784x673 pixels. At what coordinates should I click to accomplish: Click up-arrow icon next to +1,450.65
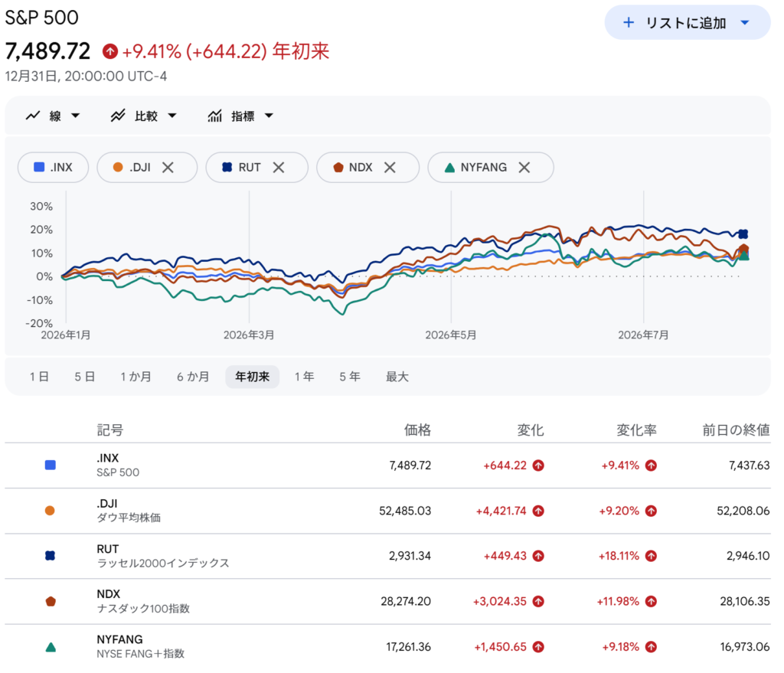pos(538,647)
